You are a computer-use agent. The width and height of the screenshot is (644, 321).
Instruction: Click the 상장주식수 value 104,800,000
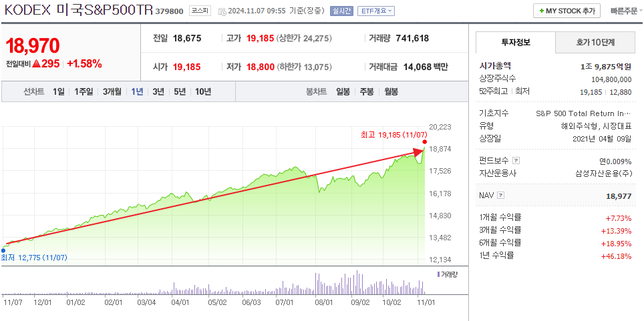point(611,79)
